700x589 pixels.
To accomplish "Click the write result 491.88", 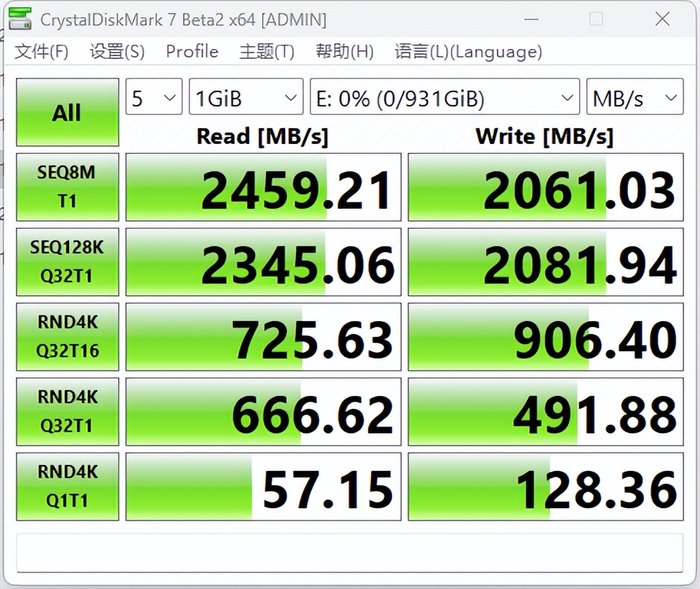I will click(x=546, y=411).
